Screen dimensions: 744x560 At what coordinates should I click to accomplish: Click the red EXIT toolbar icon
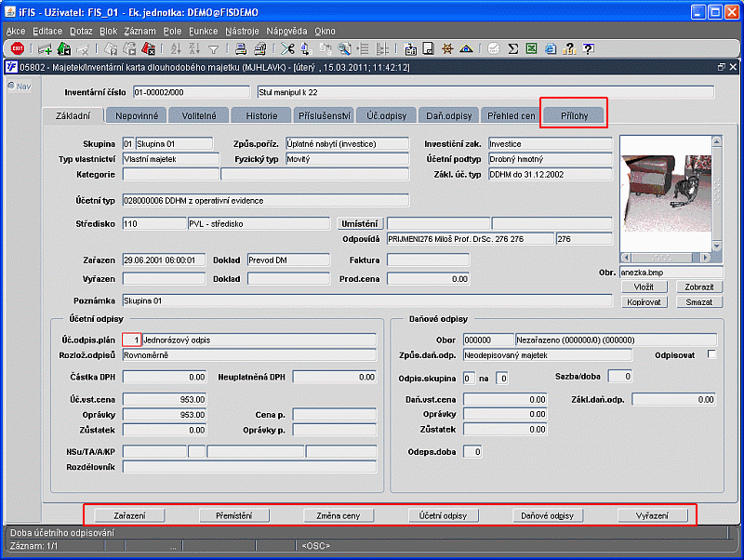click(x=17, y=49)
